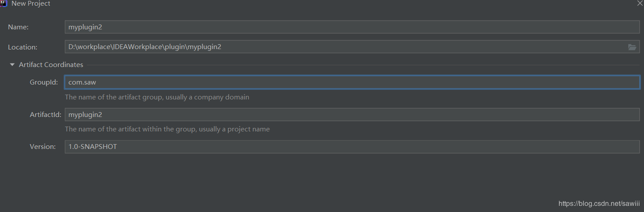The image size is (644, 212).
Task: Click the project name hint under ArtifactId
Action: click(167, 129)
